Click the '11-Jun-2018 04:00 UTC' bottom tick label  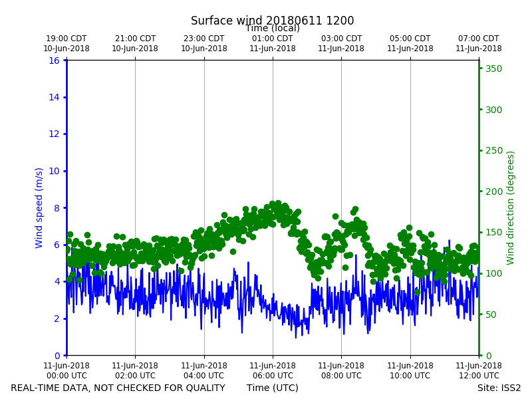(204, 370)
